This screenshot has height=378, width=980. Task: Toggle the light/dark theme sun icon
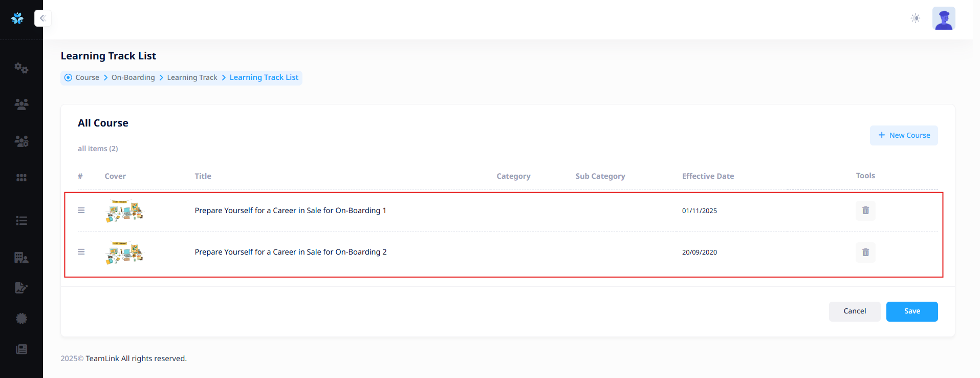click(x=915, y=18)
